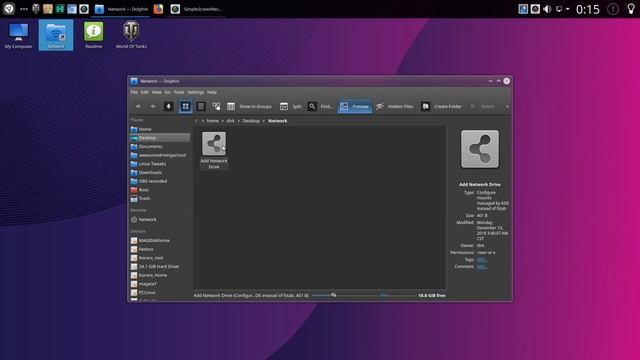Image resolution: width=640 pixels, height=360 pixels.
Task: Open volume control in system tray
Action: click(547, 9)
